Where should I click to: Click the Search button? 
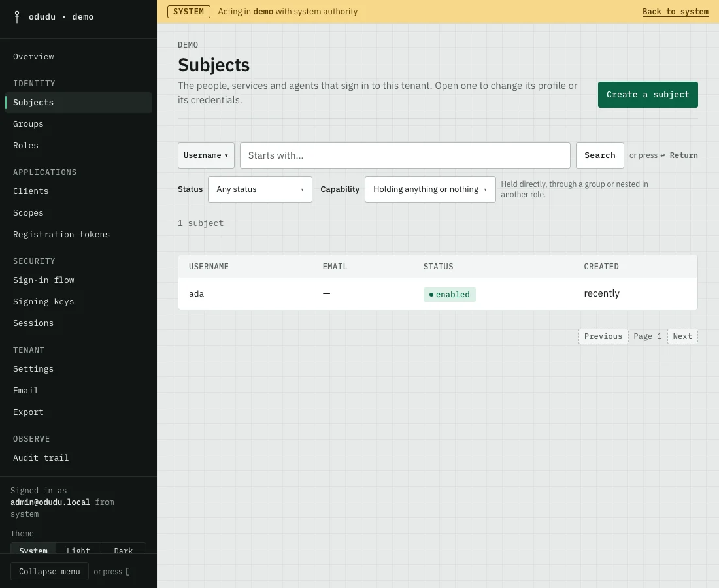click(600, 156)
